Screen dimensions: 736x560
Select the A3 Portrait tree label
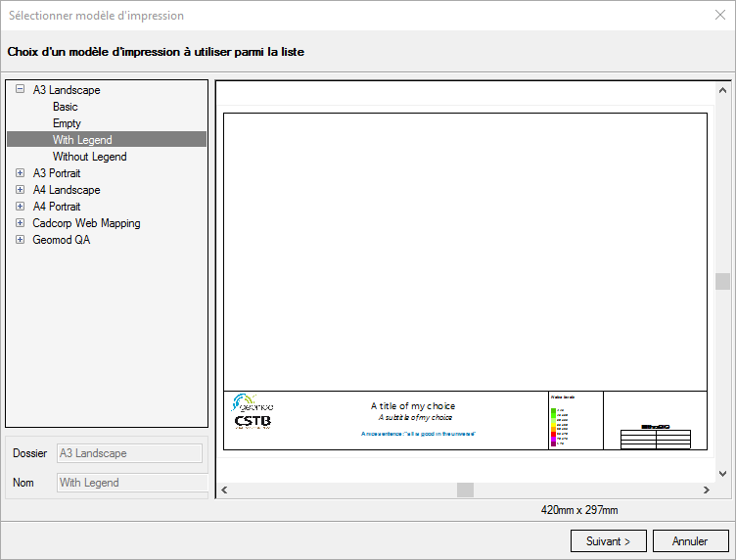pos(57,173)
